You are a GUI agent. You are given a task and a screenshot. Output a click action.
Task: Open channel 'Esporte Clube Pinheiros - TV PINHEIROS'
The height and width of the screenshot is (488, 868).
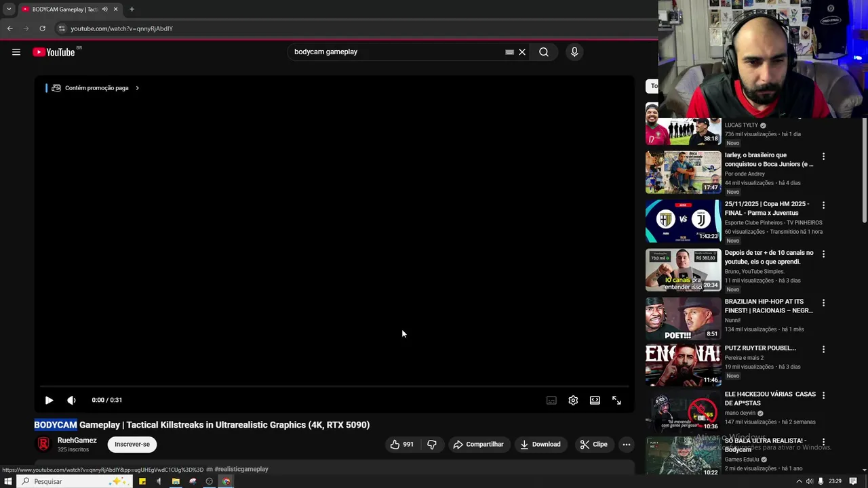(x=773, y=223)
